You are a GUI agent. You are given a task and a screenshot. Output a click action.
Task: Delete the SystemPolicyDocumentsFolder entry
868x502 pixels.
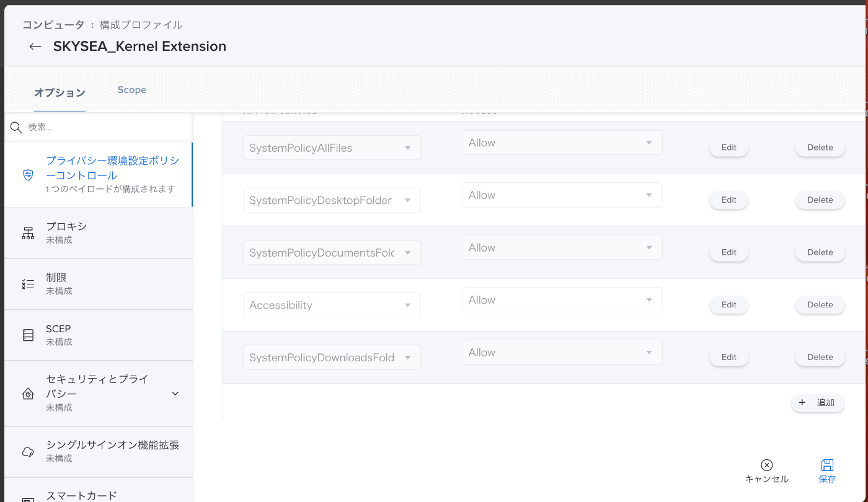click(x=820, y=252)
